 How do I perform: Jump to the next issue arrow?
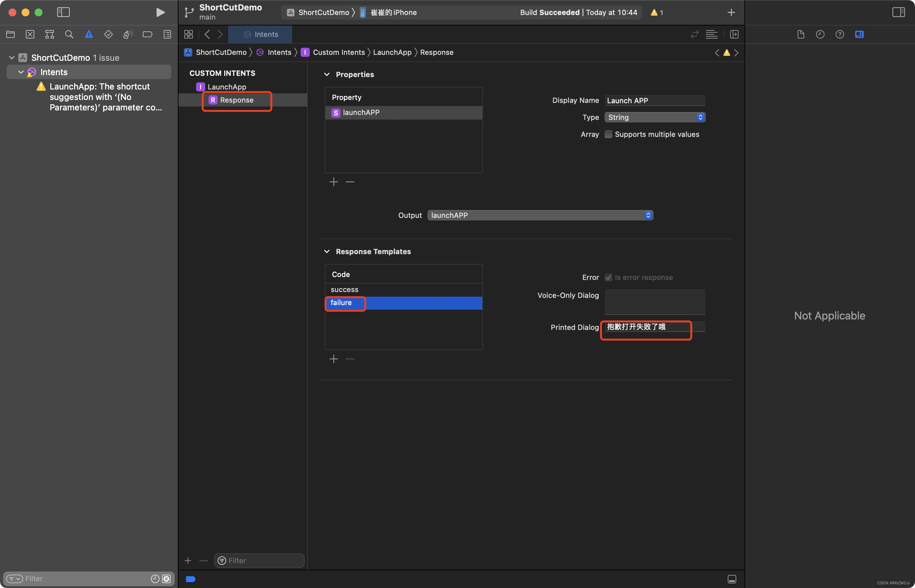736,53
